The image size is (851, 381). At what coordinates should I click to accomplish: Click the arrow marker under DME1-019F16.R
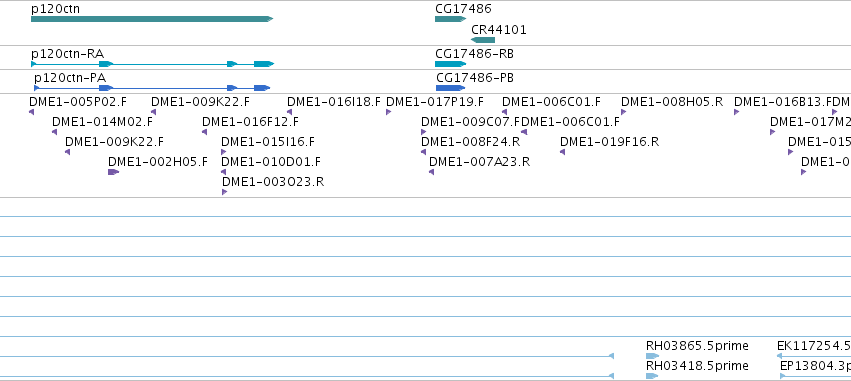pyautogui.click(x=562, y=152)
